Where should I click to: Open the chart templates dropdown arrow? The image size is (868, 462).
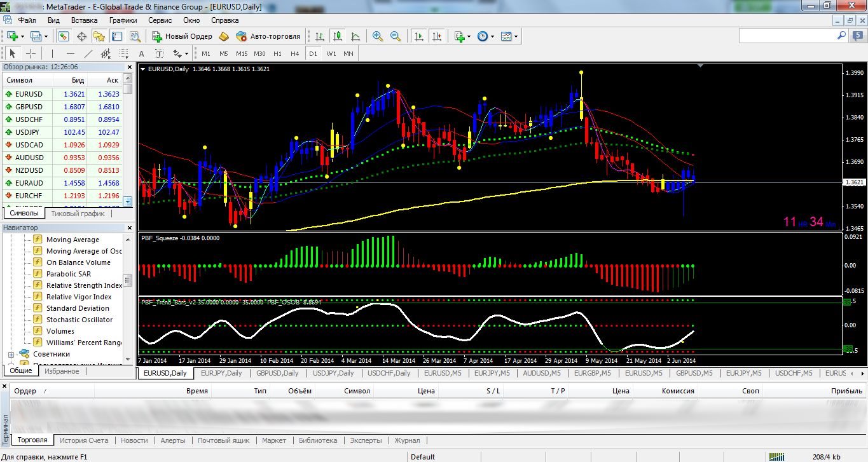tap(516, 36)
